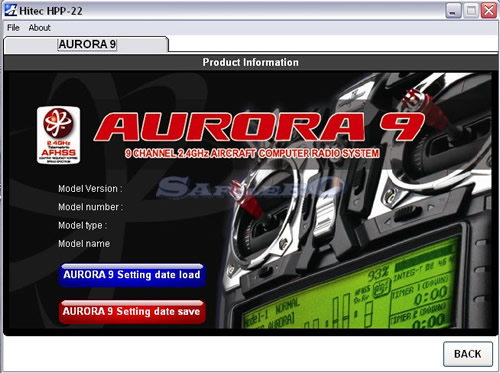Screen dimensions: 500x373
Task: Click the Model number label
Action: [91, 207]
